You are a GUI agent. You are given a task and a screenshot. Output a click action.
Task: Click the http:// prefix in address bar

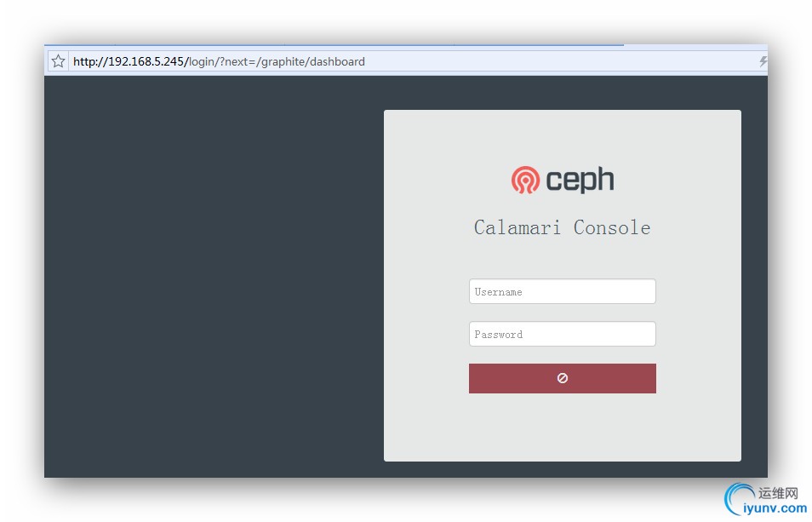(x=90, y=61)
